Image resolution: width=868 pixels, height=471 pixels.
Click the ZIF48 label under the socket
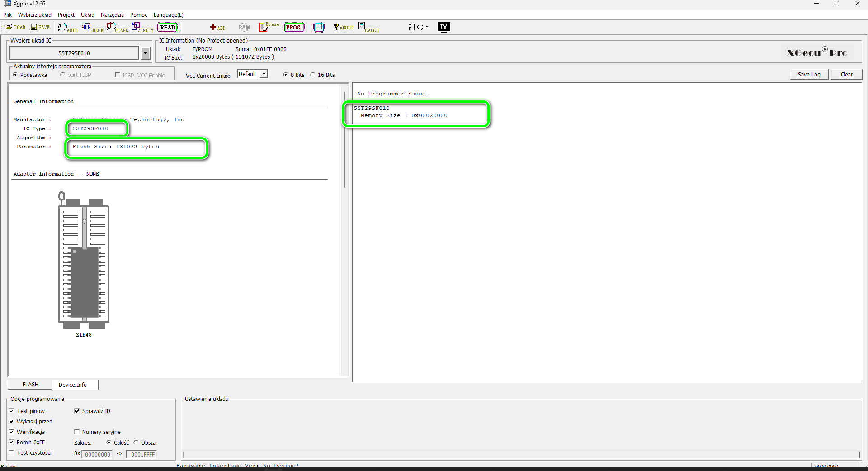coord(84,335)
